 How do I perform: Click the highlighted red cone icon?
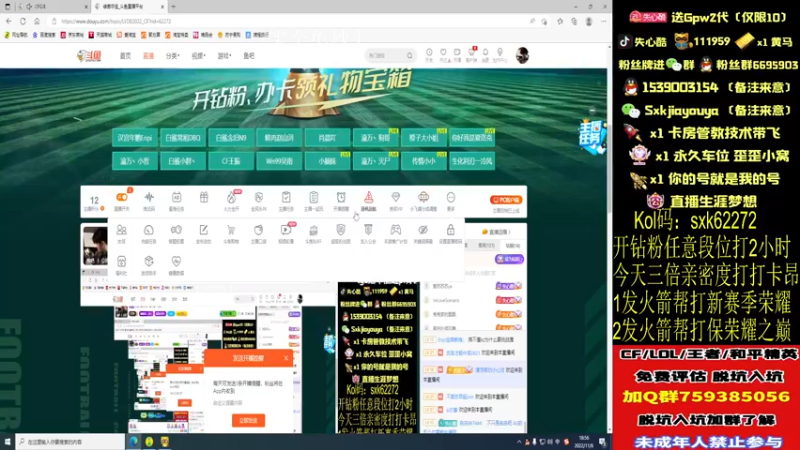click(368, 197)
